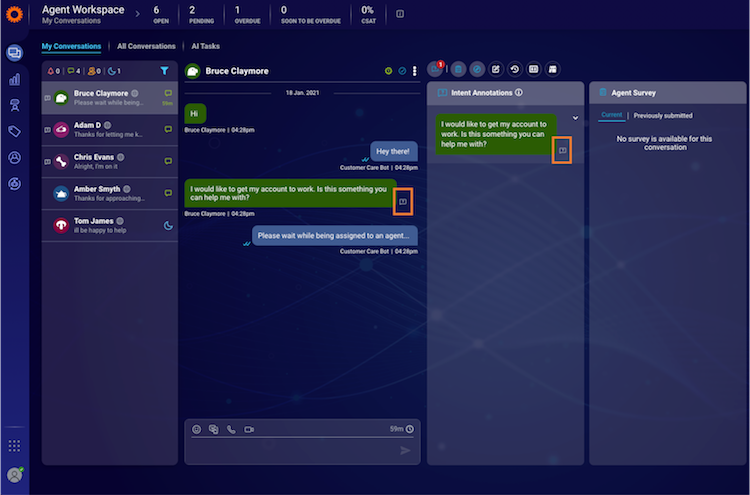Switch to All Conversations tab

pyautogui.click(x=146, y=46)
